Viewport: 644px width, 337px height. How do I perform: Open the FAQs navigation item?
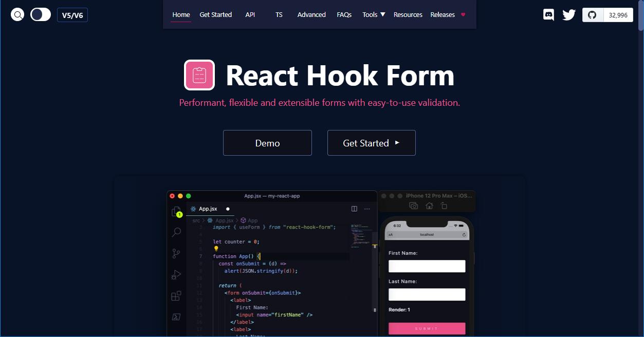pyautogui.click(x=344, y=14)
